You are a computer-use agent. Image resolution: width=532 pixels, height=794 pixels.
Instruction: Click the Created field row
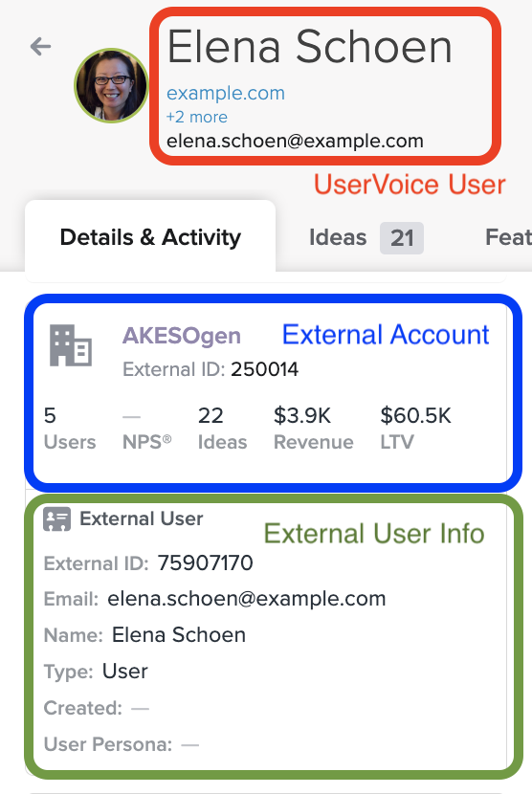(97, 708)
